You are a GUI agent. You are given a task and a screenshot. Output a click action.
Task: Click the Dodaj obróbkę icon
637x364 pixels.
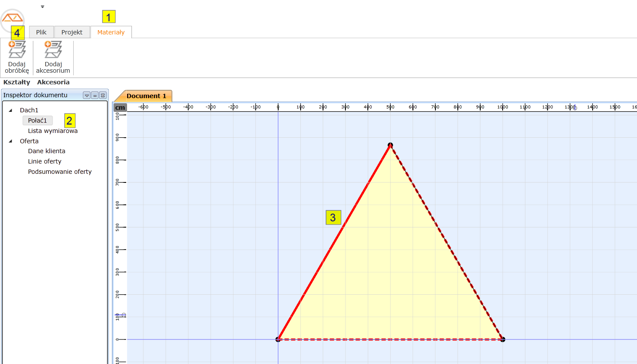click(x=17, y=50)
